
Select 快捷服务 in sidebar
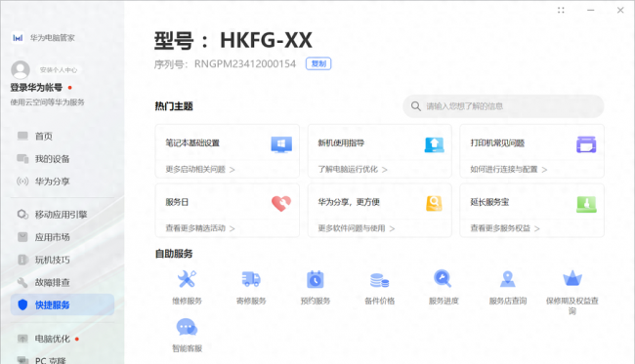click(62, 304)
